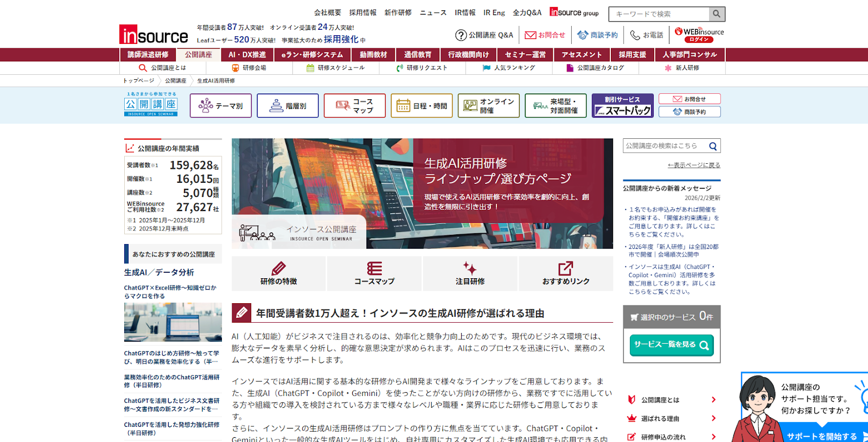
Task: Click ChatGPT×Excel研修 laptop thumbnail
Action: click(x=173, y=322)
